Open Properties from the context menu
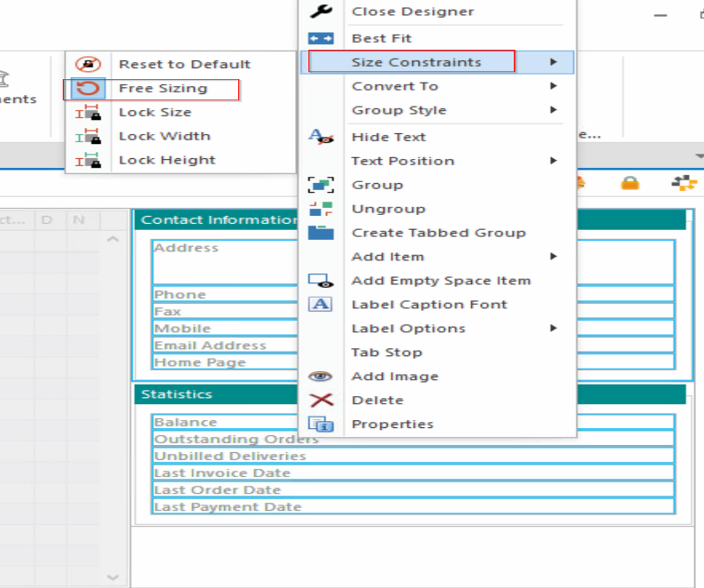This screenshot has width=704, height=588. click(392, 425)
